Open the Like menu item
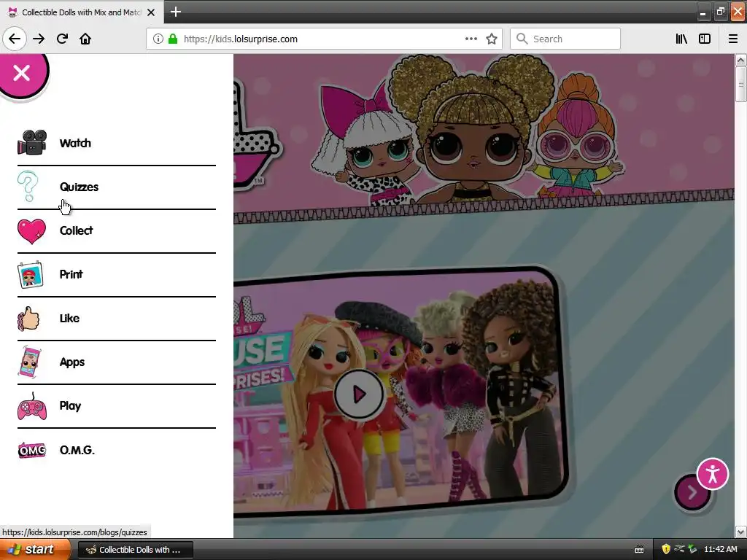747x560 pixels. [x=116, y=318]
